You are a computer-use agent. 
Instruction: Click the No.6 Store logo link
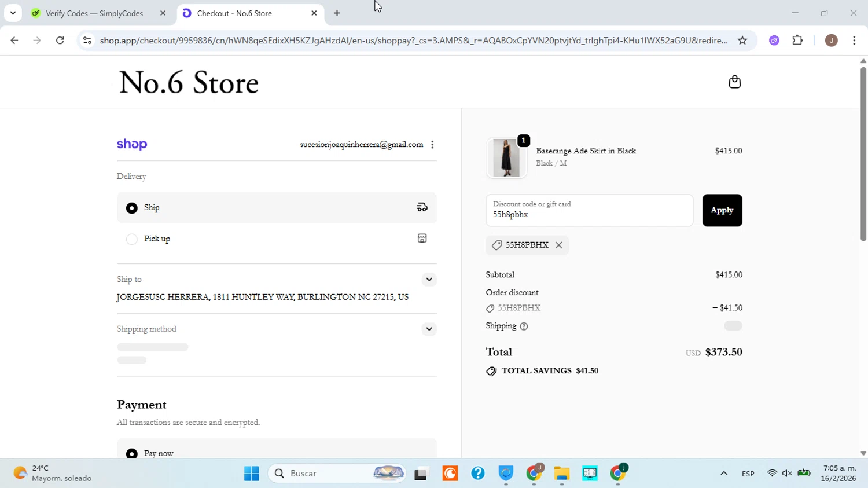(189, 83)
